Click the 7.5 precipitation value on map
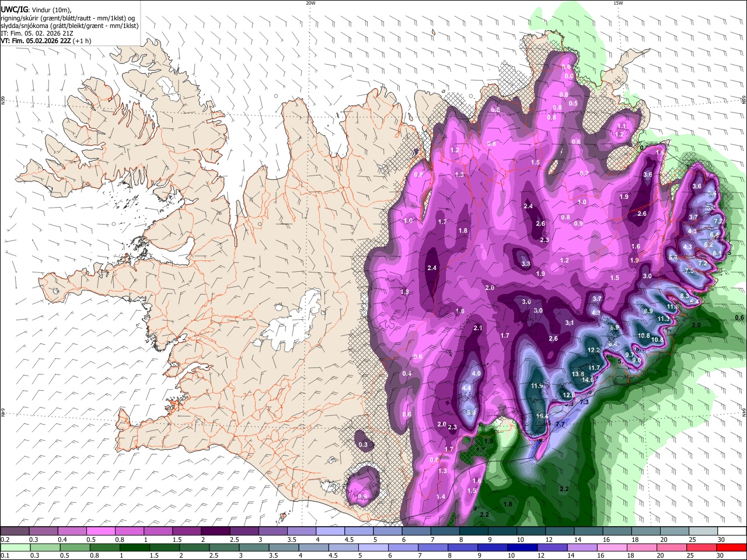Screen dimensions: 747x560 point(689,271)
